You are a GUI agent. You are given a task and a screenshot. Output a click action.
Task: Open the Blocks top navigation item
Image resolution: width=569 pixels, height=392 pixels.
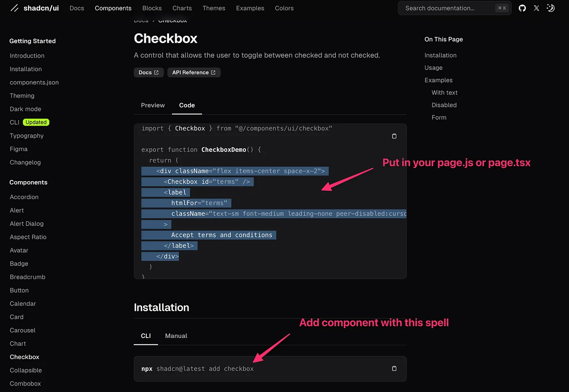[x=152, y=8]
